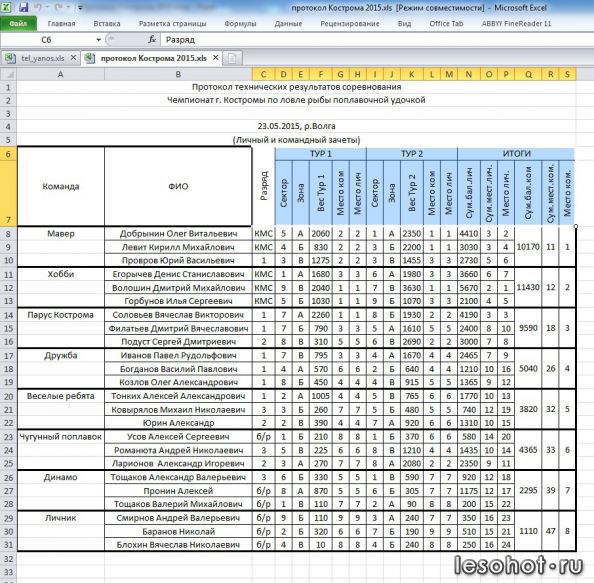The image size is (594, 583).
Task: Select the date cell 23.05.2015, р.Волга
Action: (x=296, y=126)
